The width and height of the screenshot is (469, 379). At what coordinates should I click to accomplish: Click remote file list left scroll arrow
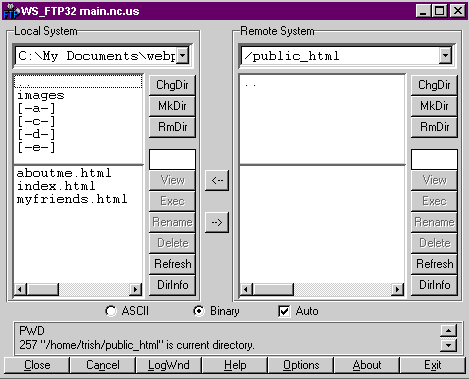tap(246, 289)
